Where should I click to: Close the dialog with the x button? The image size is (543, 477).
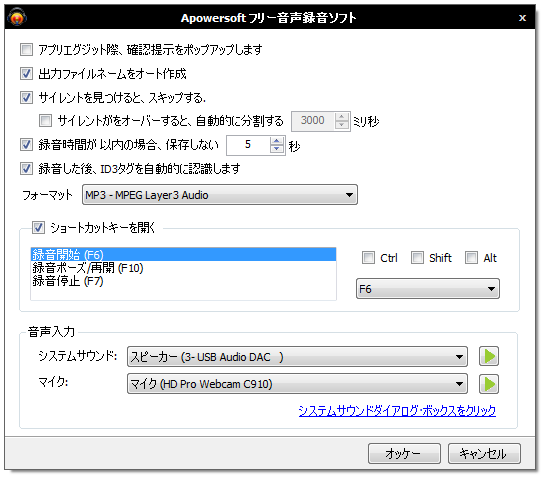(x=522, y=17)
